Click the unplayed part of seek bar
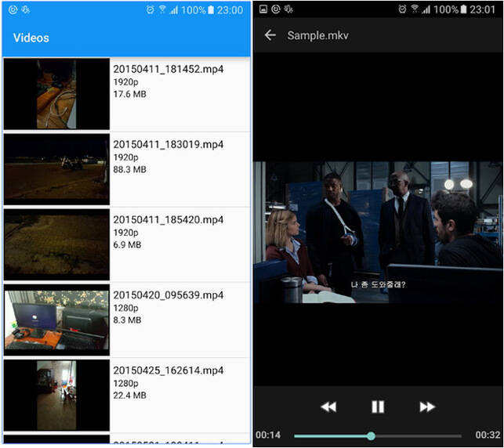This screenshot has height=448, width=504. coord(419,435)
